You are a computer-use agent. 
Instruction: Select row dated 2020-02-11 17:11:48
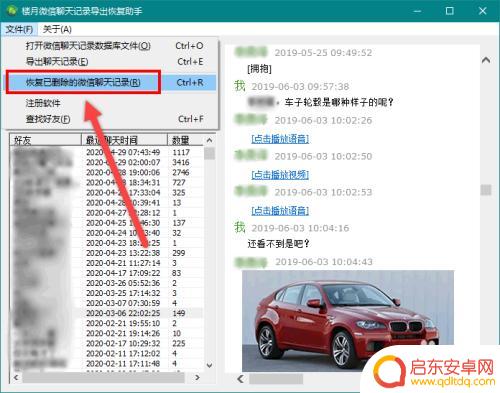[x=107, y=364]
